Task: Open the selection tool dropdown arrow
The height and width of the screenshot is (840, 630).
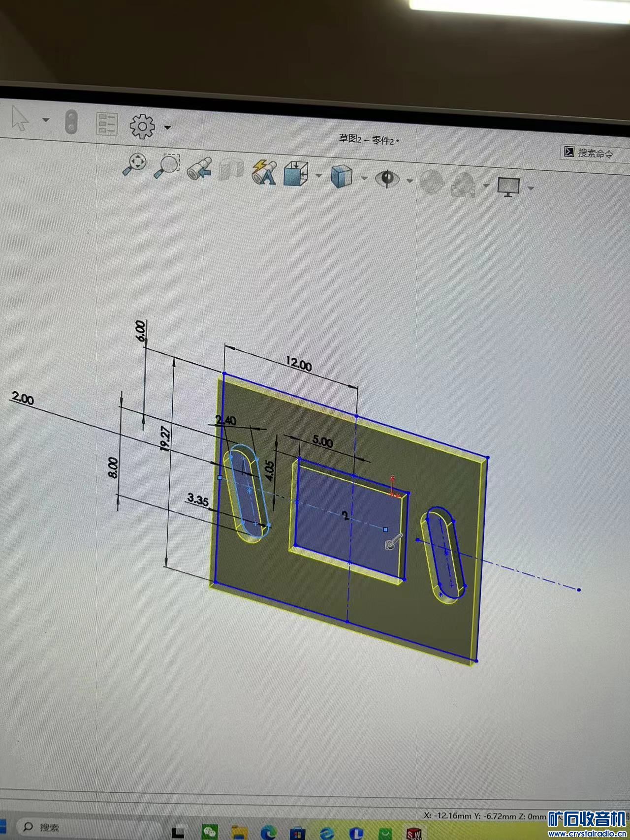Action: (46, 120)
